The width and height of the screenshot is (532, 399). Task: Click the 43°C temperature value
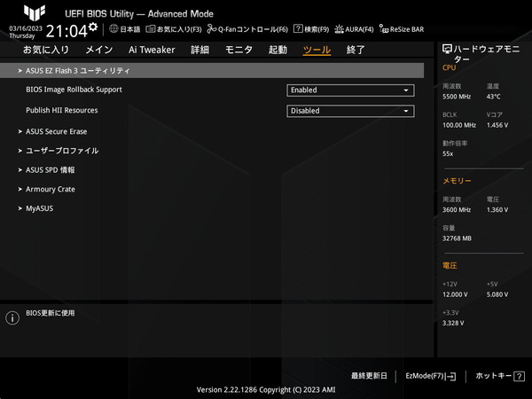tap(494, 97)
